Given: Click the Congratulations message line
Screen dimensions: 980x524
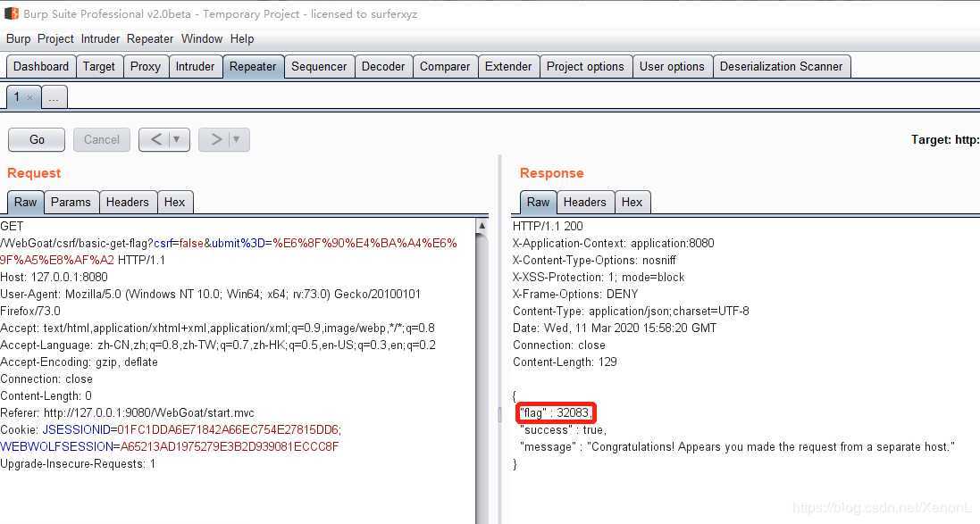Looking at the screenshot, I should pos(738,446).
